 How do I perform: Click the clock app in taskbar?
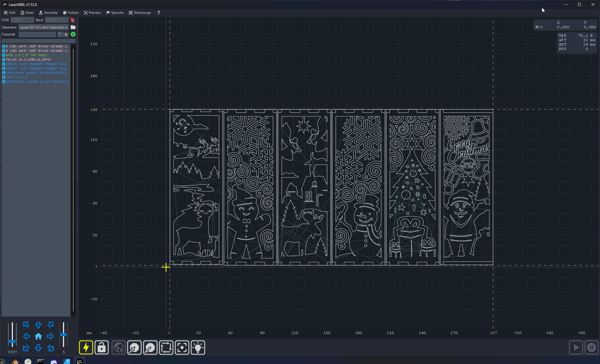click(28, 362)
